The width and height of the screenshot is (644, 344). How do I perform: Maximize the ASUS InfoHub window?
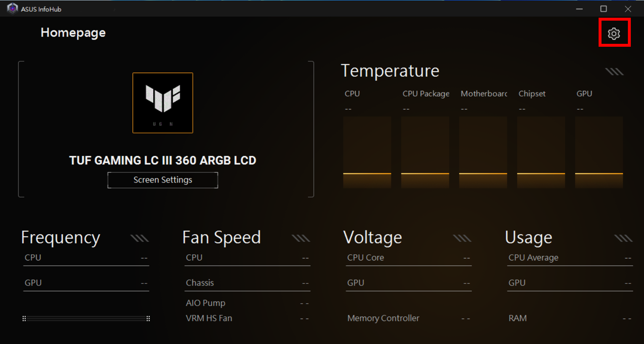click(603, 9)
